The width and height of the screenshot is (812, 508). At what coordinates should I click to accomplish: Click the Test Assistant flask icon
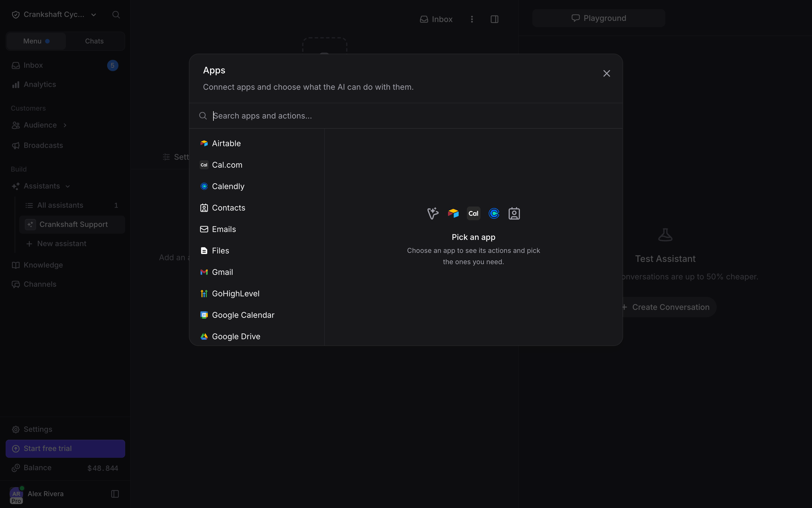[665, 235]
